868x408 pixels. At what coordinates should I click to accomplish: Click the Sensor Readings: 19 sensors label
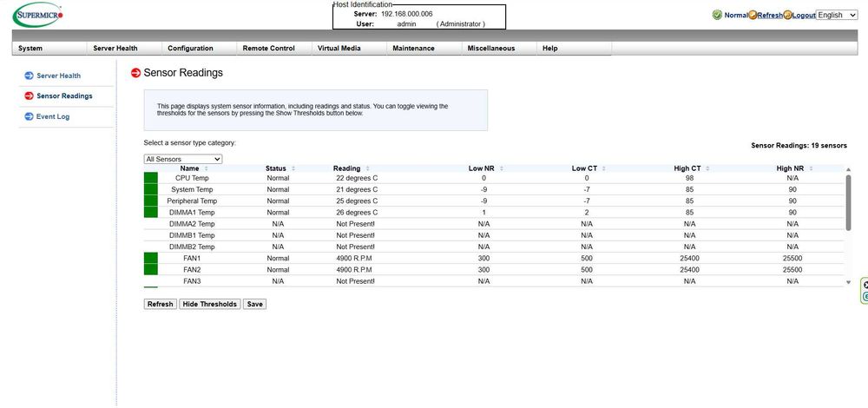[799, 146]
